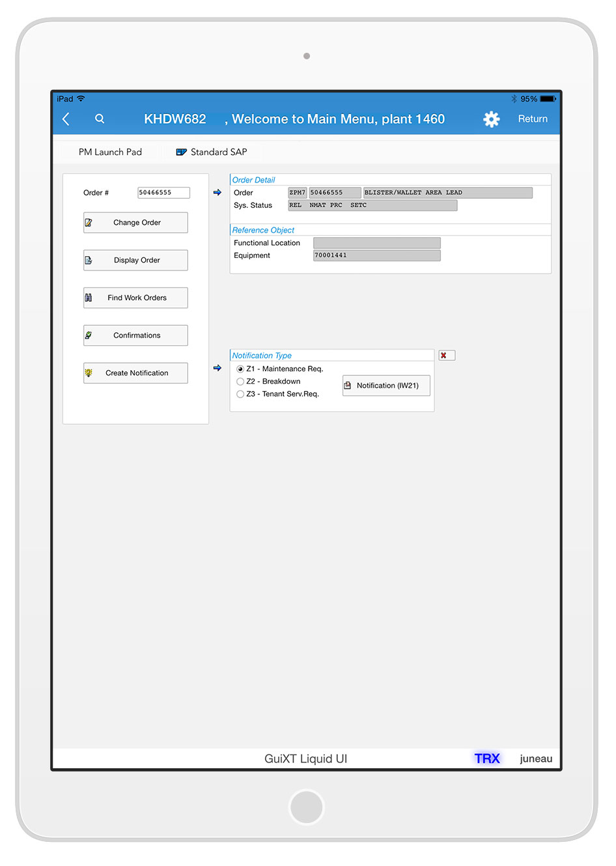Open Confirmations
Screen dimensions: 616x866
(136, 336)
